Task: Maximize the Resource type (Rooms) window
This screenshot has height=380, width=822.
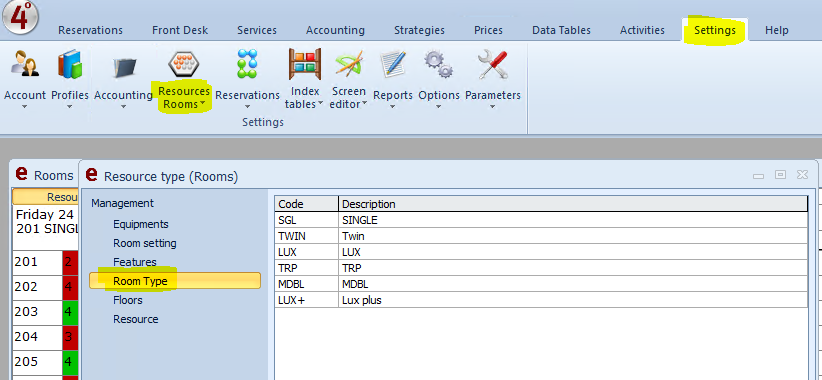Action: point(780,175)
